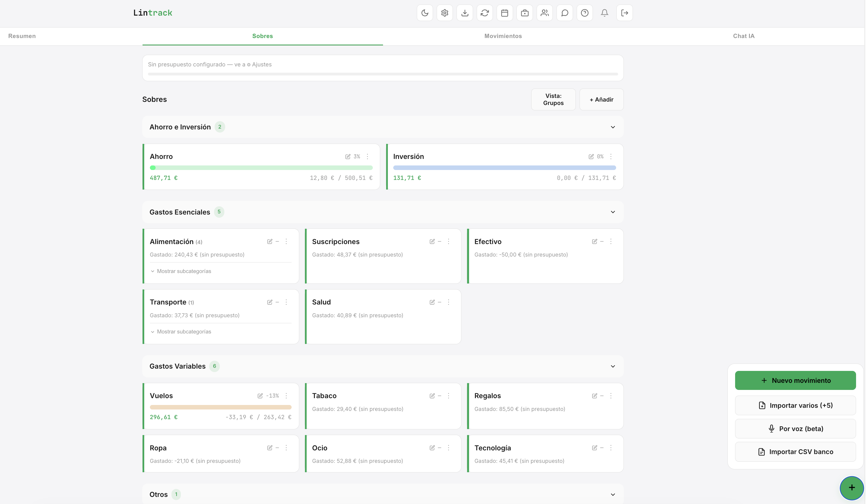
Task: Click the Nuevo movimiento button
Action: (795, 380)
